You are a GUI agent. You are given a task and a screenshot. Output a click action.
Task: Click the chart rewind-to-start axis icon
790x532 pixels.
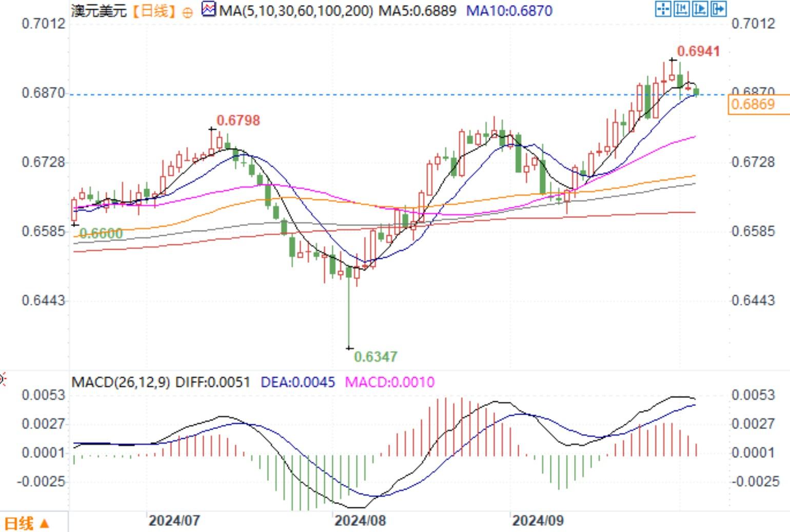click(681, 9)
